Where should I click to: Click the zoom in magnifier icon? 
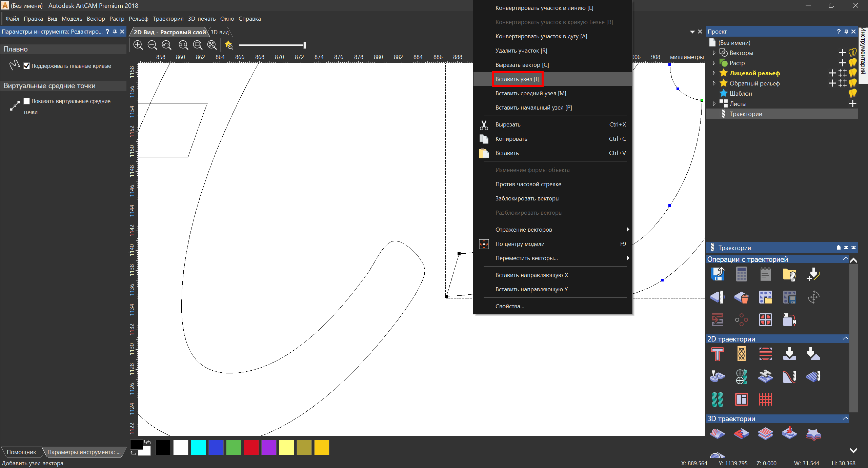[138, 45]
